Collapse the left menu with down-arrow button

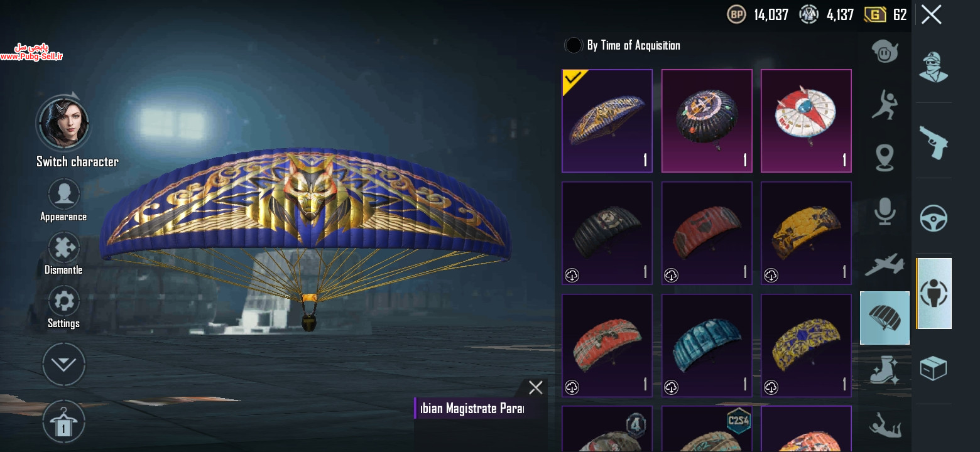click(x=63, y=364)
